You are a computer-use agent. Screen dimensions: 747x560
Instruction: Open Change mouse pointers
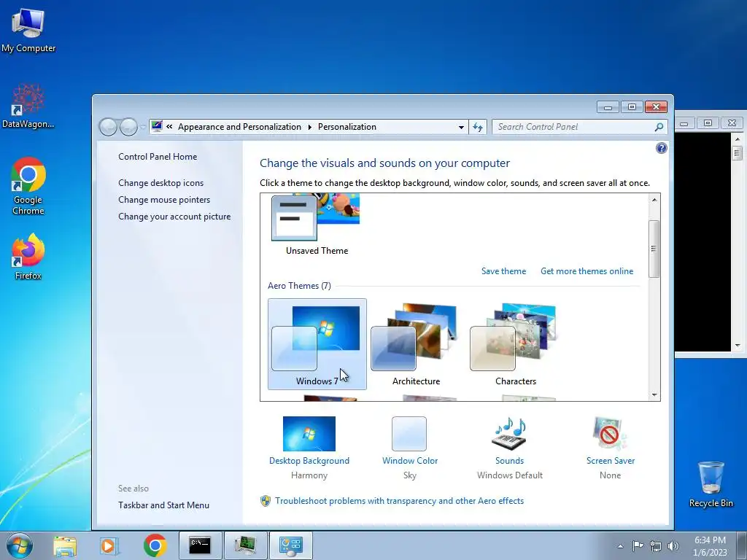click(x=164, y=200)
